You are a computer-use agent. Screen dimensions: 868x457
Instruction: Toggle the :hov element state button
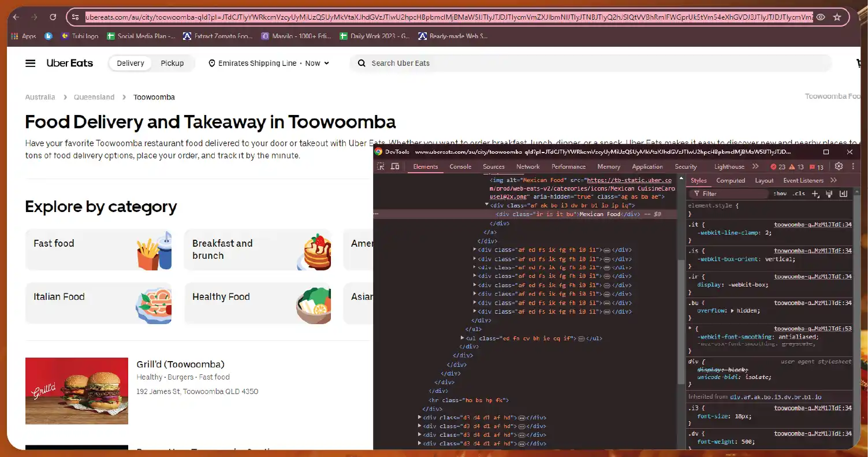(780, 194)
